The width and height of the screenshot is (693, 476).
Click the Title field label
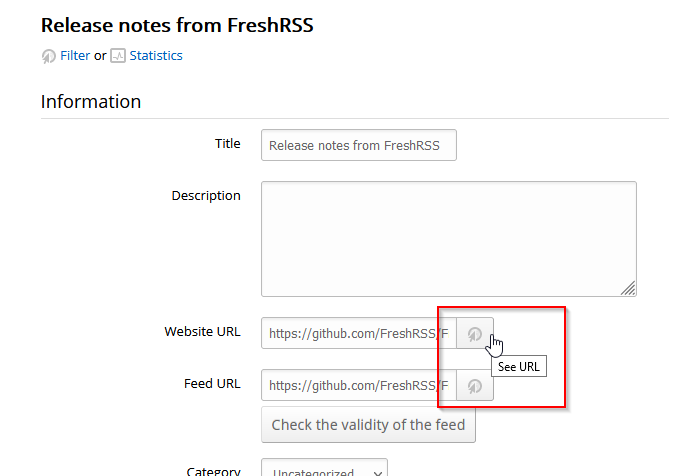(228, 144)
